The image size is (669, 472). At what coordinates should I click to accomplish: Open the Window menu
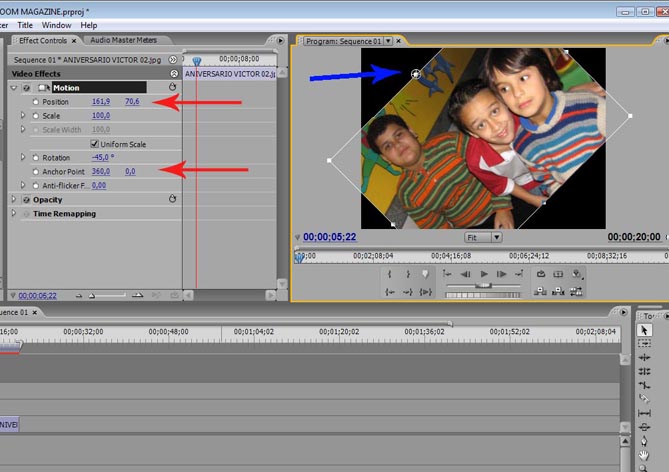point(56,24)
